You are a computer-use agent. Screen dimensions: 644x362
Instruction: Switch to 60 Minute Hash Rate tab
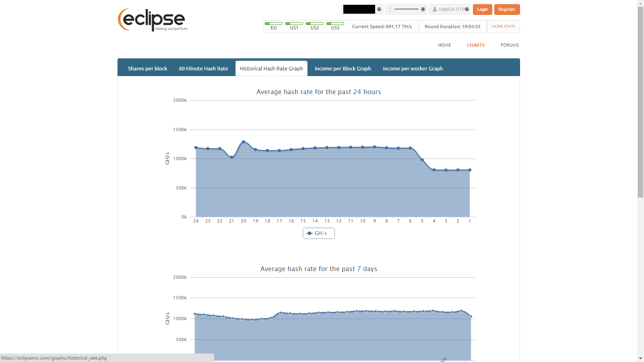click(203, 69)
